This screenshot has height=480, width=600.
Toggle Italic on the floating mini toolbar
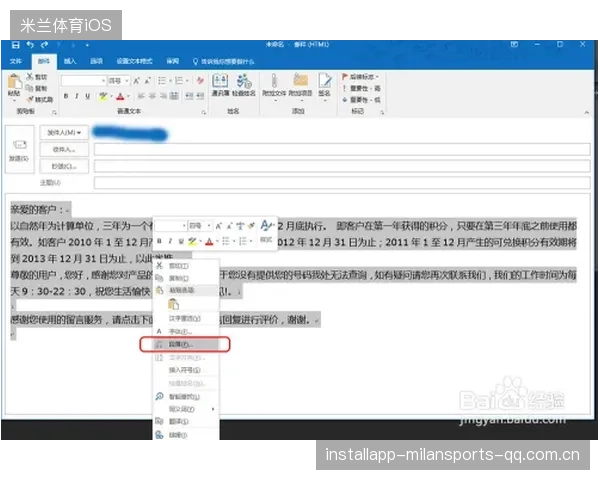coord(170,241)
